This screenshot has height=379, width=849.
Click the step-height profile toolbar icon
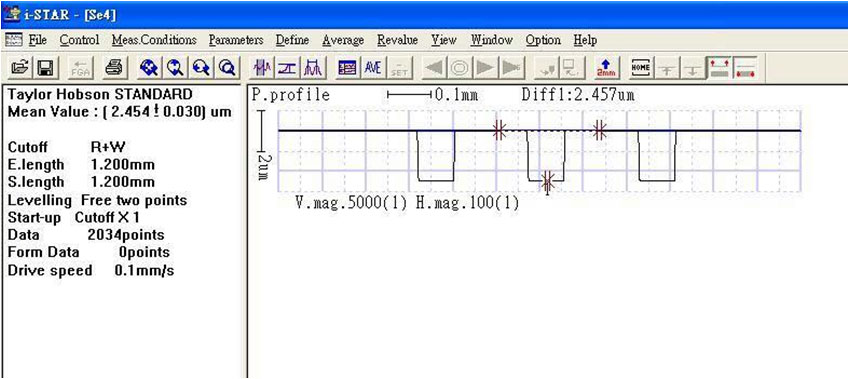(x=287, y=67)
